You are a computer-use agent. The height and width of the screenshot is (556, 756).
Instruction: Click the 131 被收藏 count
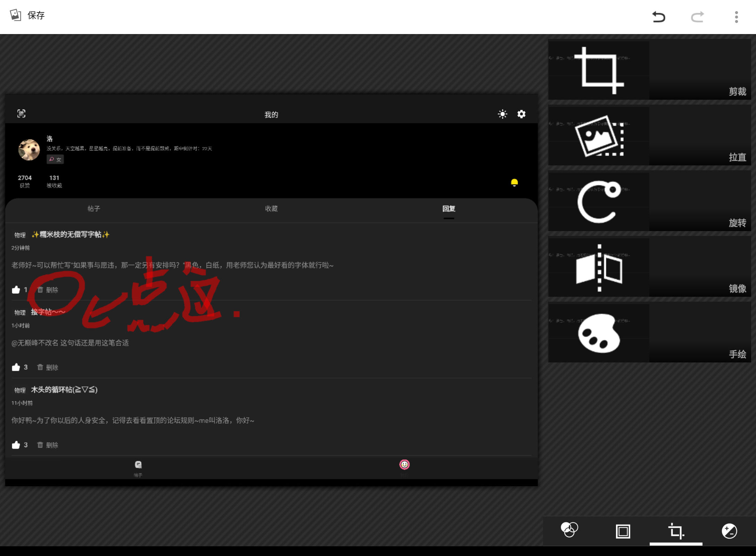click(x=54, y=181)
